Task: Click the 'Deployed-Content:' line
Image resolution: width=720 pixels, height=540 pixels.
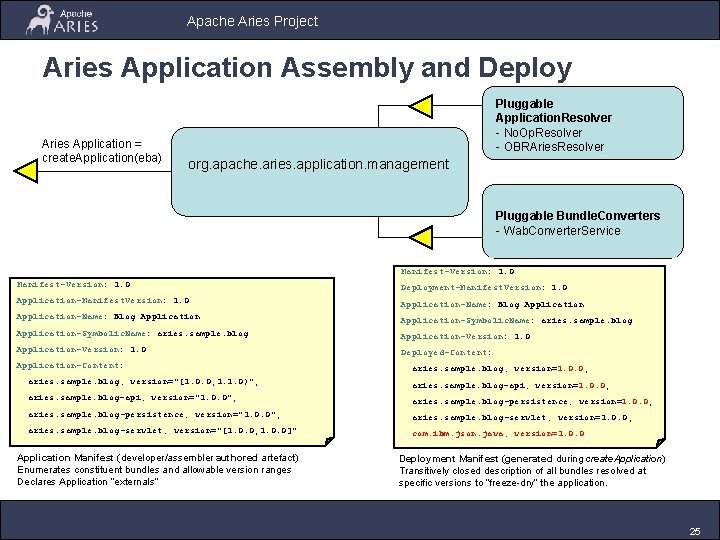Action: click(446, 353)
